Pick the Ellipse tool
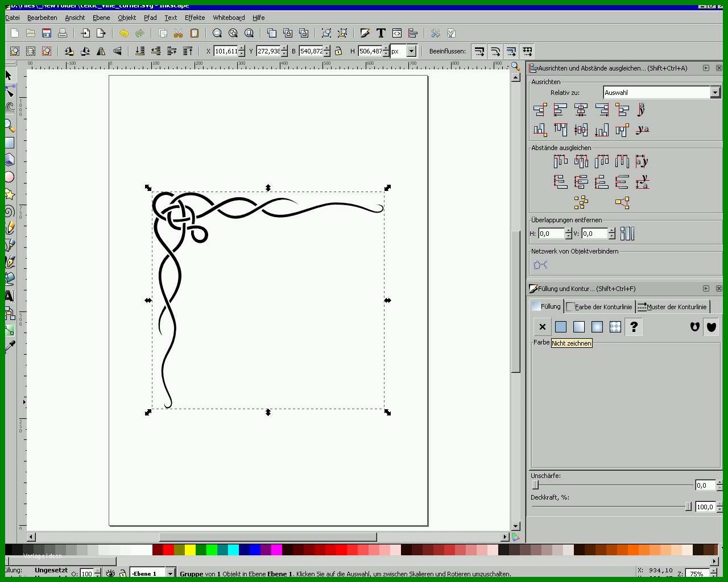This screenshot has height=582, width=728. 9,177
